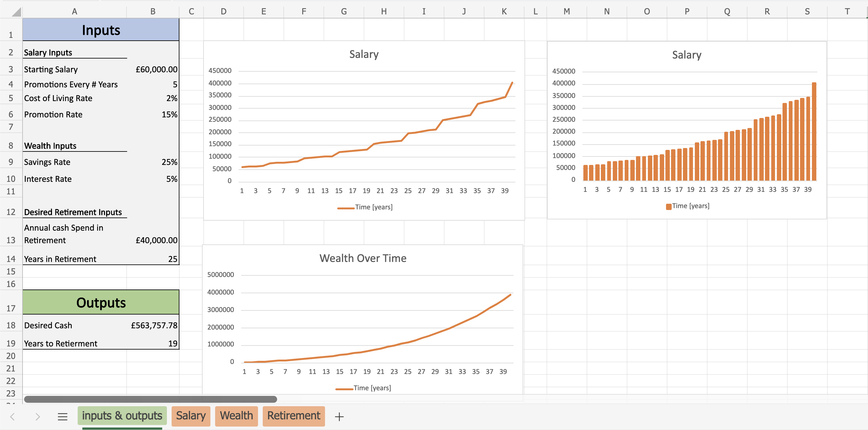Click the Wealth Over Time chart icon
The width and height of the screenshot is (868, 430).
(x=363, y=321)
